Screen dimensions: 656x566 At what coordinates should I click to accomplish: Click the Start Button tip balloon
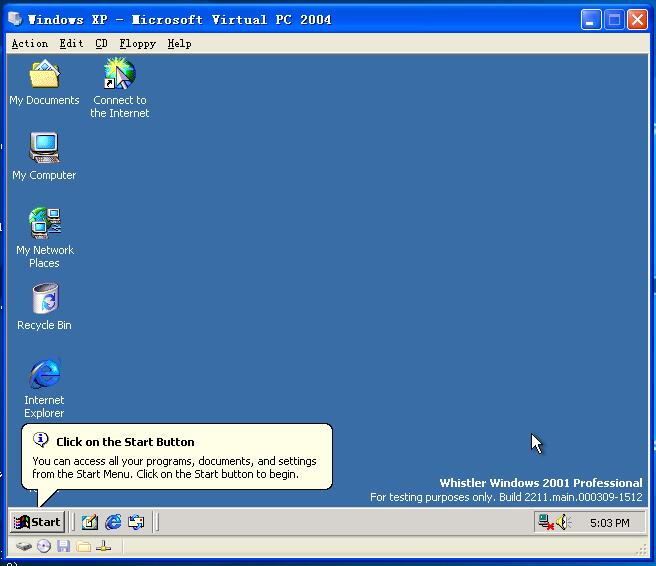[177, 457]
